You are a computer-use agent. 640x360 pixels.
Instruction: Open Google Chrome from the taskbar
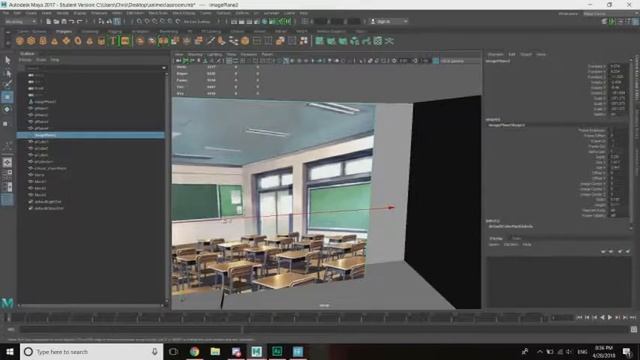tap(194, 351)
